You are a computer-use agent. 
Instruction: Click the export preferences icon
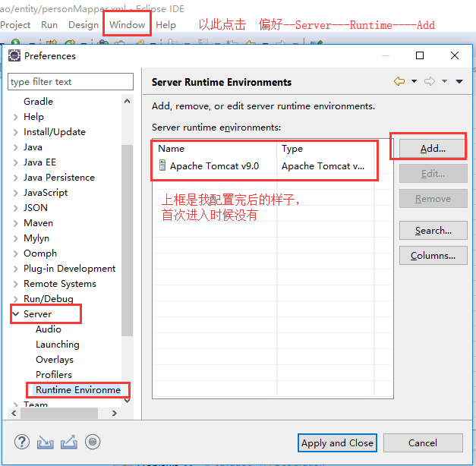69,442
